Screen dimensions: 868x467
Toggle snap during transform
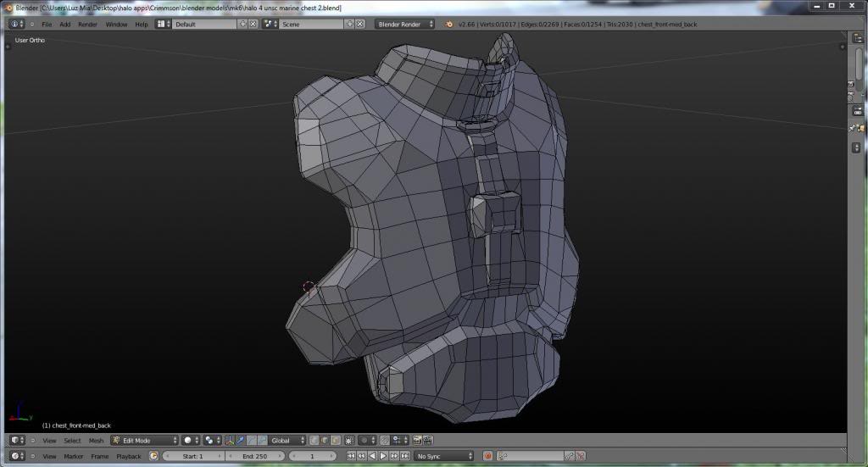pyautogui.click(x=385, y=441)
